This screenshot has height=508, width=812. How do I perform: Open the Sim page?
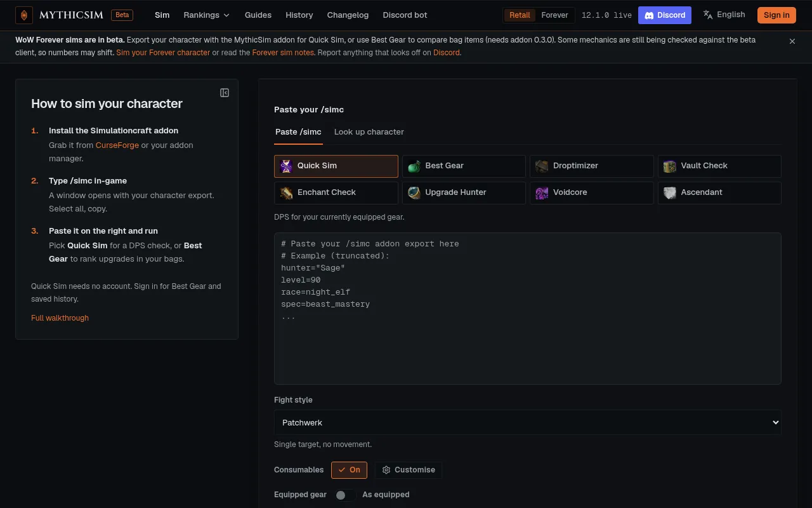coord(162,15)
